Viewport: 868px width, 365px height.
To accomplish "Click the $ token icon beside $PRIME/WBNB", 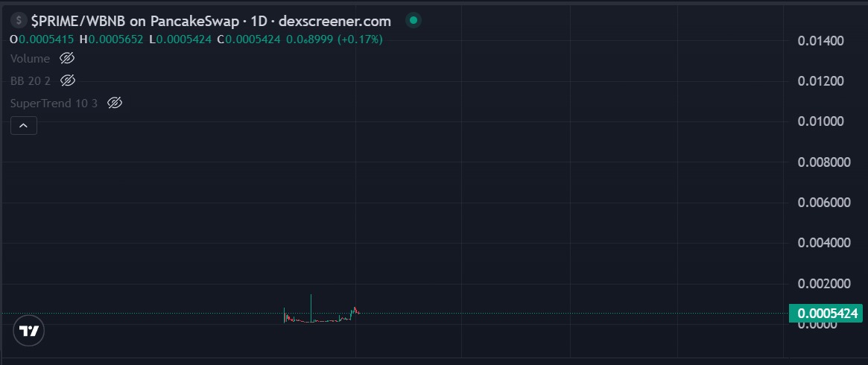I will [x=18, y=21].
